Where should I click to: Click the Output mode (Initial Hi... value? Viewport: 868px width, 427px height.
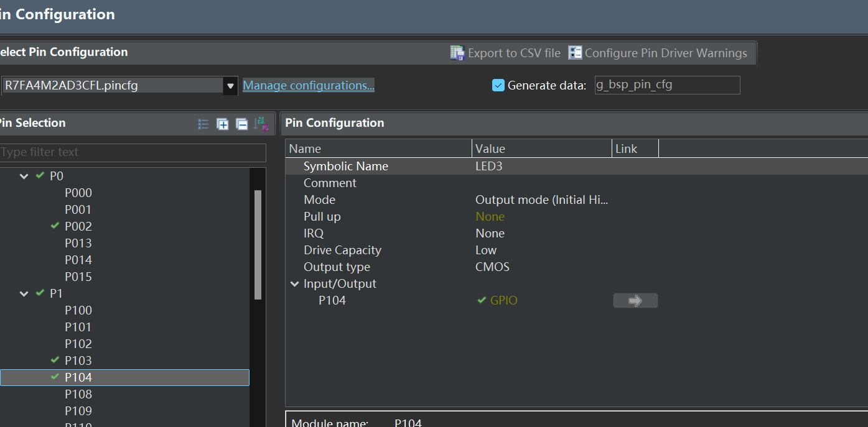541,200
